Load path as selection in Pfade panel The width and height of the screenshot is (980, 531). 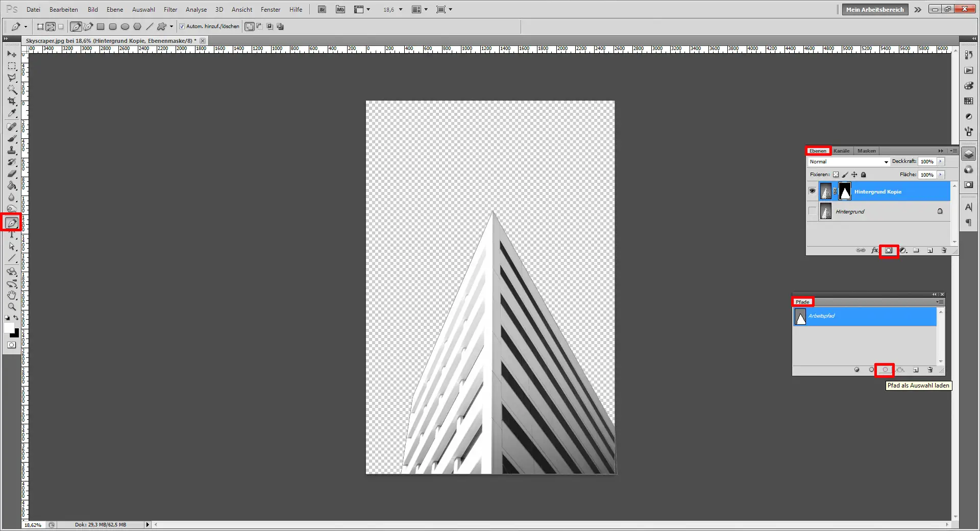[885, 370]
